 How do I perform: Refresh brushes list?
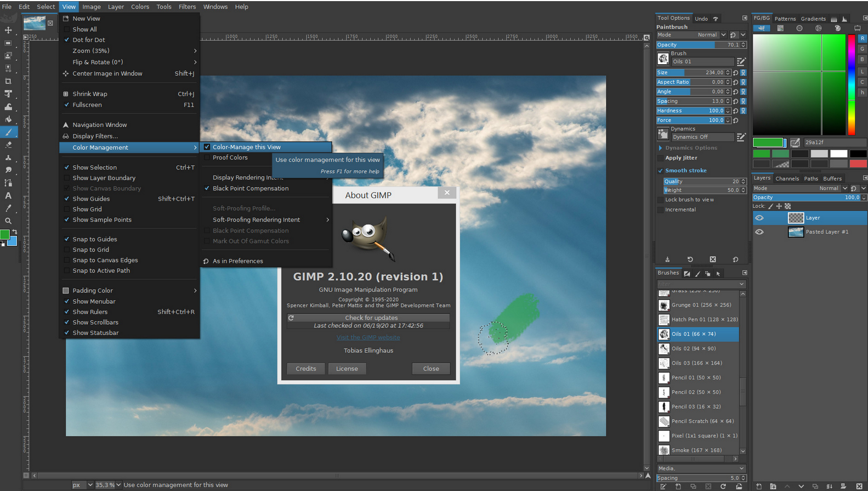click(x=723, y=486)
